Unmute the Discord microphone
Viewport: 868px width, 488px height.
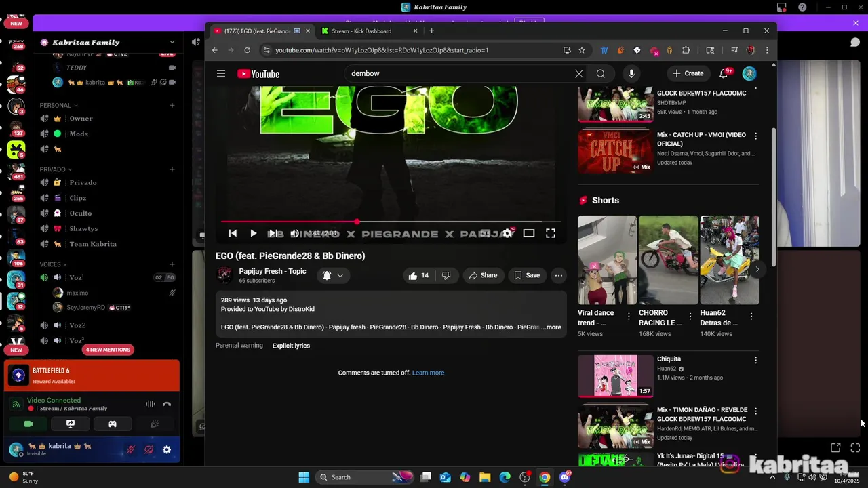[x=130, y=449]
